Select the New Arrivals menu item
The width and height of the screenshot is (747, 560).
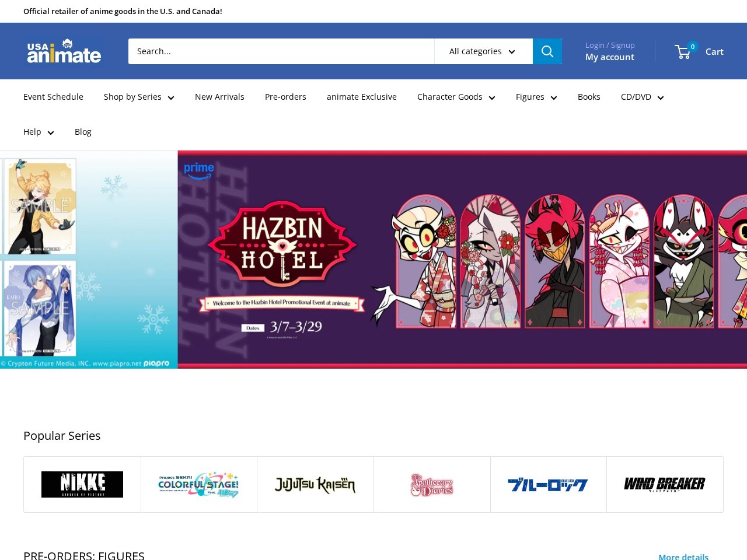219,97
